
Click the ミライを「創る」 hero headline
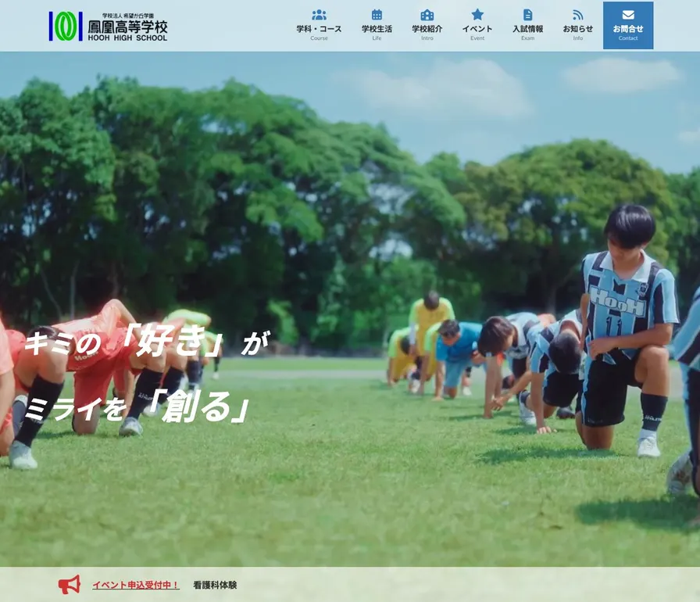pyautogui.click(x=136, y=407)
